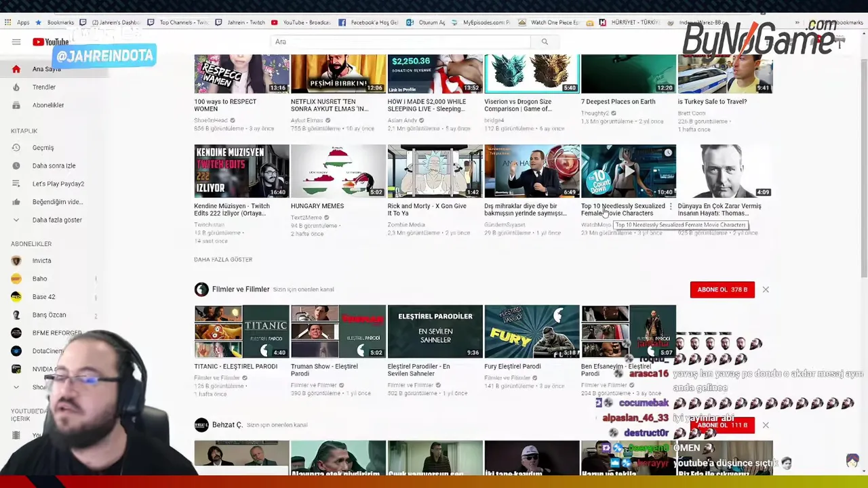Open Top Channels Twitch bookmark
This screenshot has width=868, height=488.
click(x=179, y=22)
